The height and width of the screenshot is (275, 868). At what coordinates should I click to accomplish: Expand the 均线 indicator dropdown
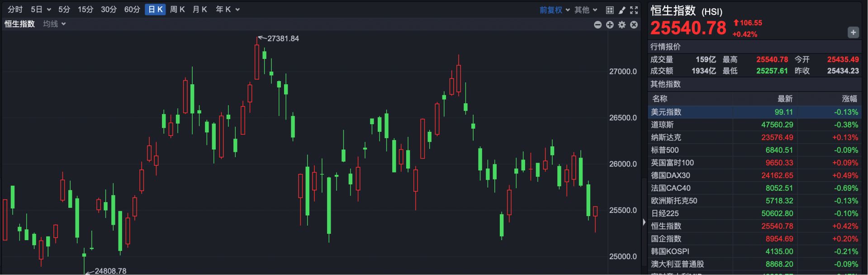point(54,24)
